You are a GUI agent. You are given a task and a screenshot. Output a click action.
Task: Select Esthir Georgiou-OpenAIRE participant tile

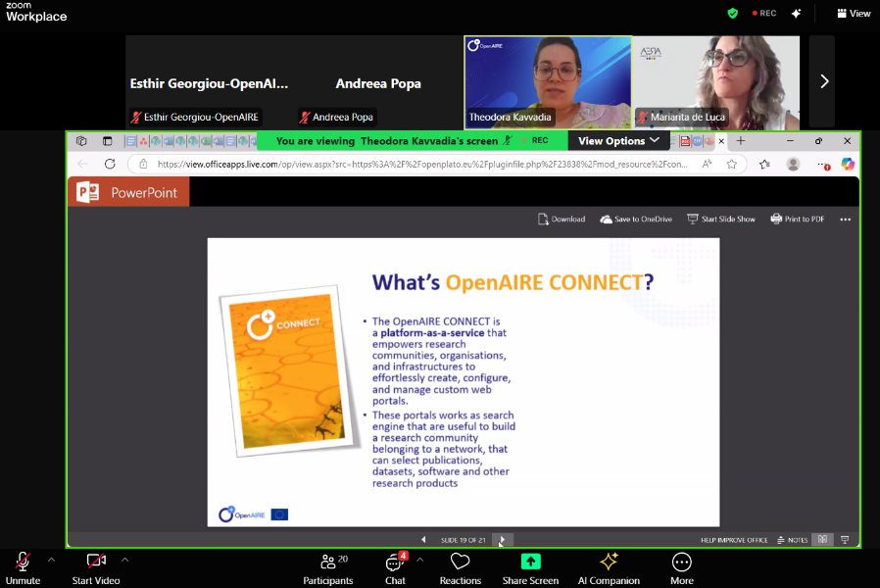tap(210, 82)
